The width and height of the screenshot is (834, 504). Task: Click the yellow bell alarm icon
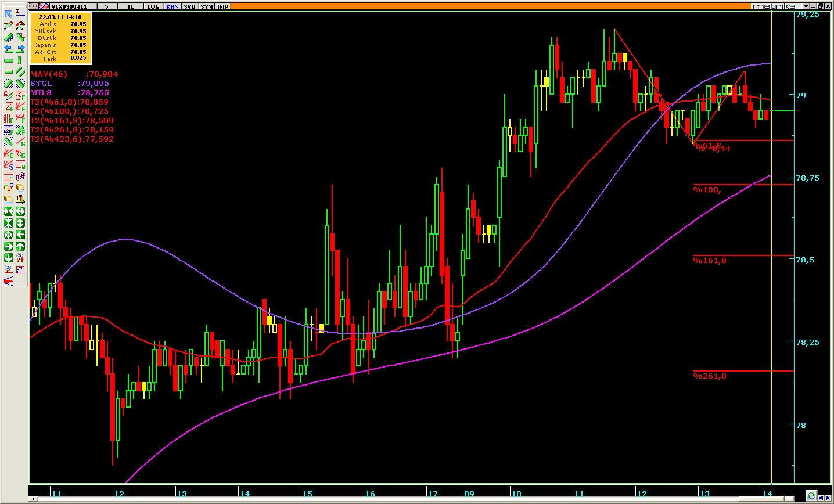click(x=20, y=200)
